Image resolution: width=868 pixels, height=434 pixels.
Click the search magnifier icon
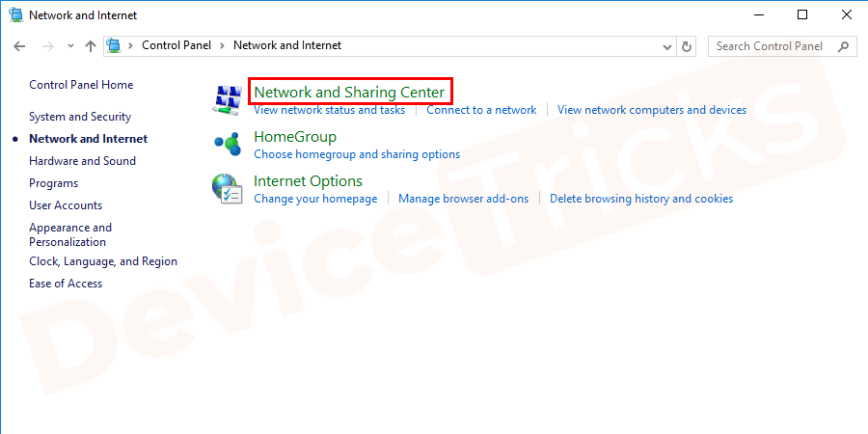pos(843,45)
